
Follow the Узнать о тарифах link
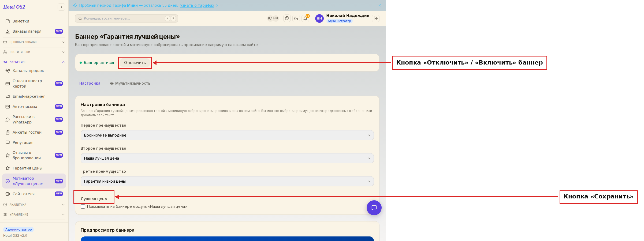click(197, 5)
